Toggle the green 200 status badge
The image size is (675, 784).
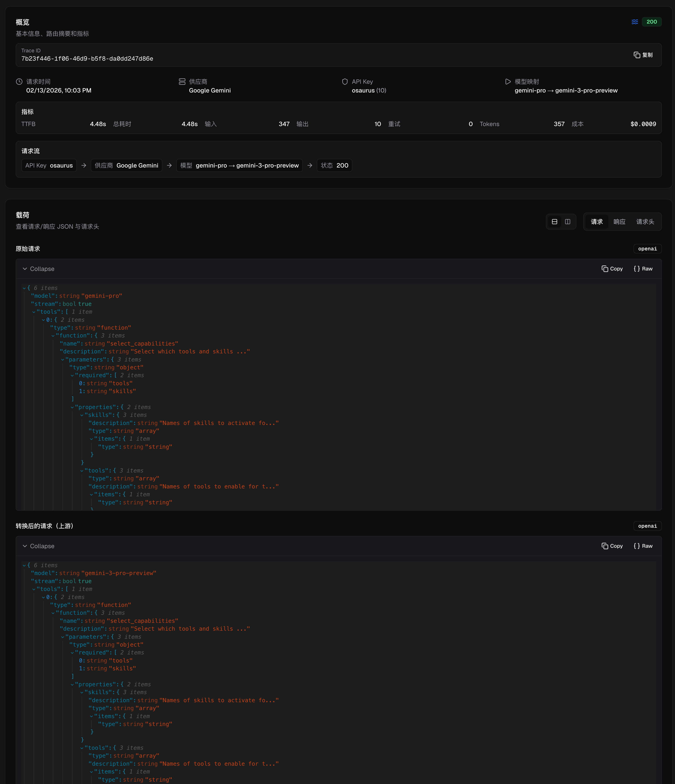click(651, 22)
